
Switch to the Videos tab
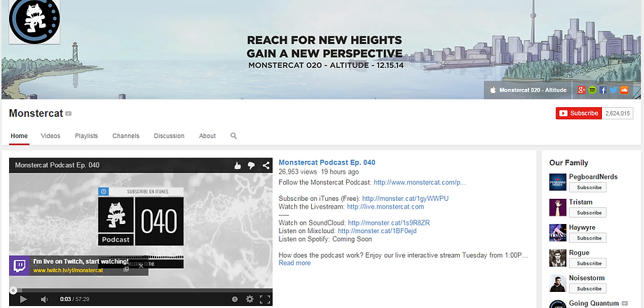(x=50, y=136)
